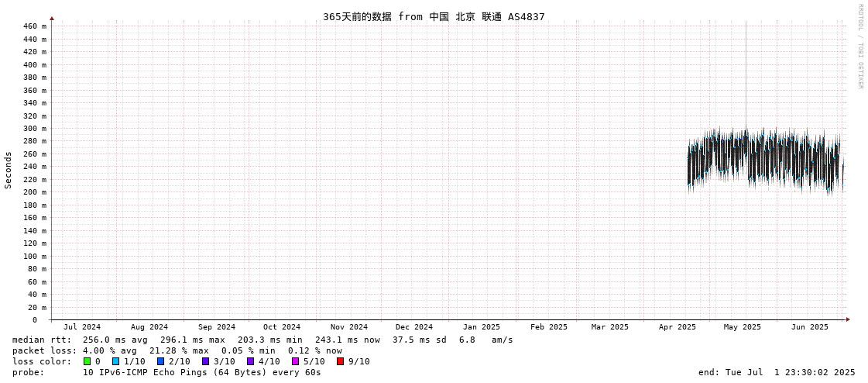Viewport: 868px width, 383px height.
Task: Click the 460 m y-axis label
Action: click(x=35, y=26)
